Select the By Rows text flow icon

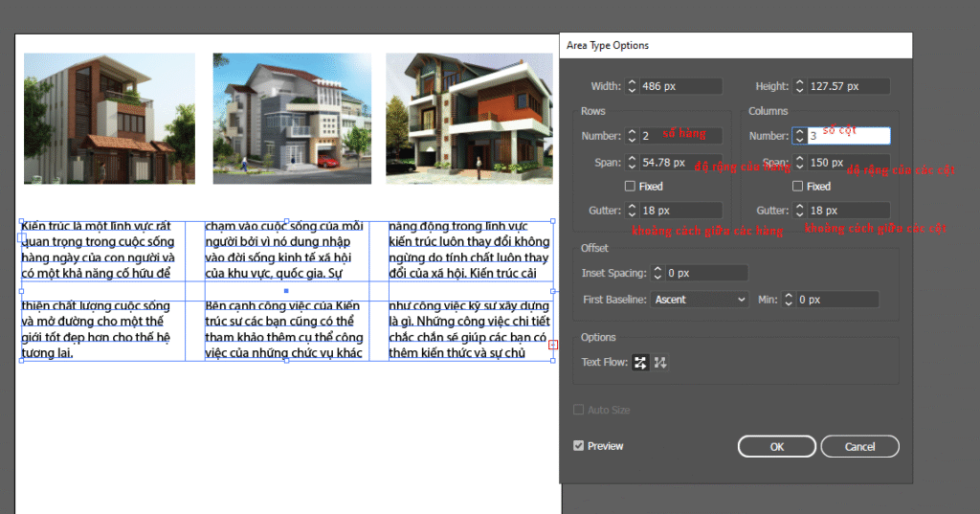click(x=640, y=363)
